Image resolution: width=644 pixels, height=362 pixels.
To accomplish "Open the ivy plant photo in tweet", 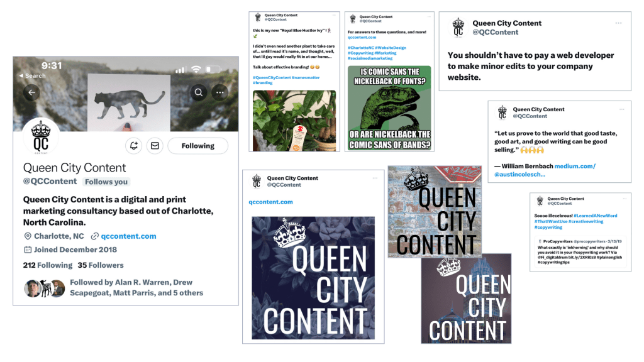I will pos(294,121).
